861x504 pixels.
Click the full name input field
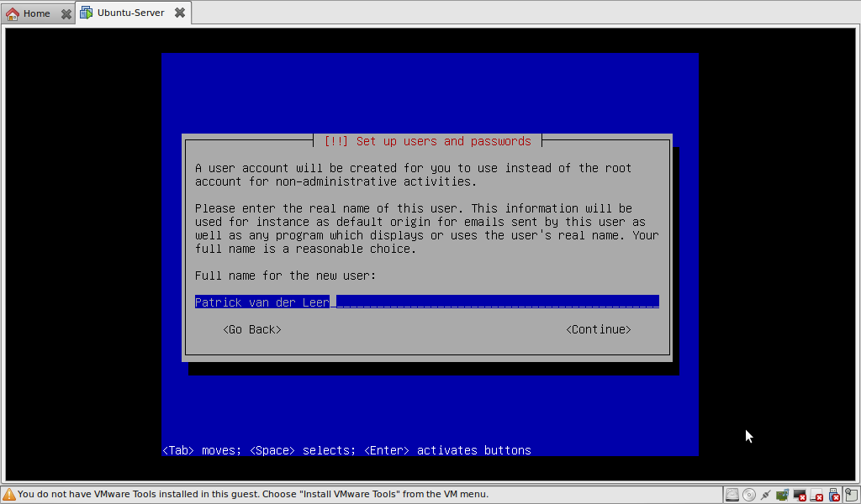(426, 302)
